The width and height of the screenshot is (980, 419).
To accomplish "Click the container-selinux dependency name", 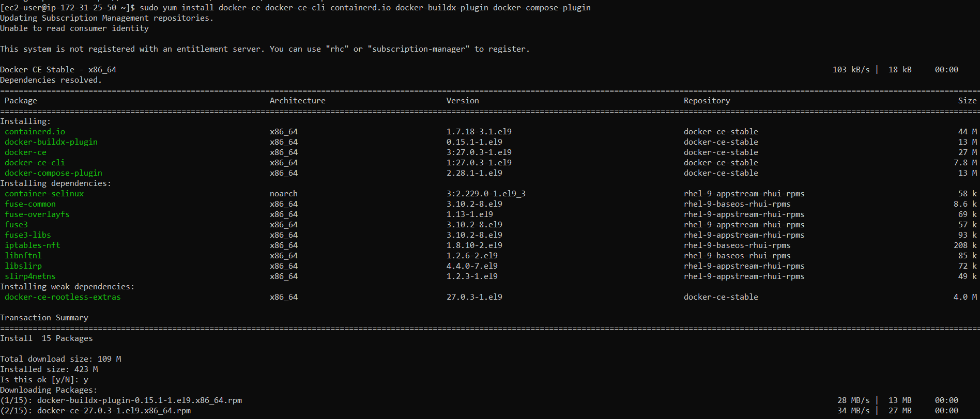I will [x=44, y=194].
